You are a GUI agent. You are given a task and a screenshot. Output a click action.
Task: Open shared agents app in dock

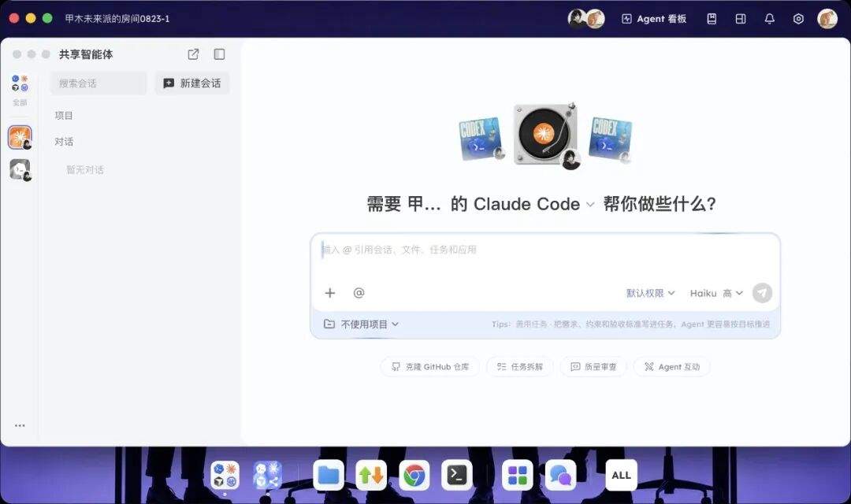(x=268, y=475)
